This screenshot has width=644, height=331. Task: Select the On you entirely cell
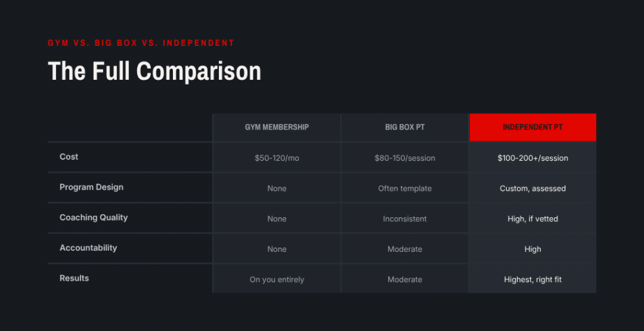(x=277, y=279)
